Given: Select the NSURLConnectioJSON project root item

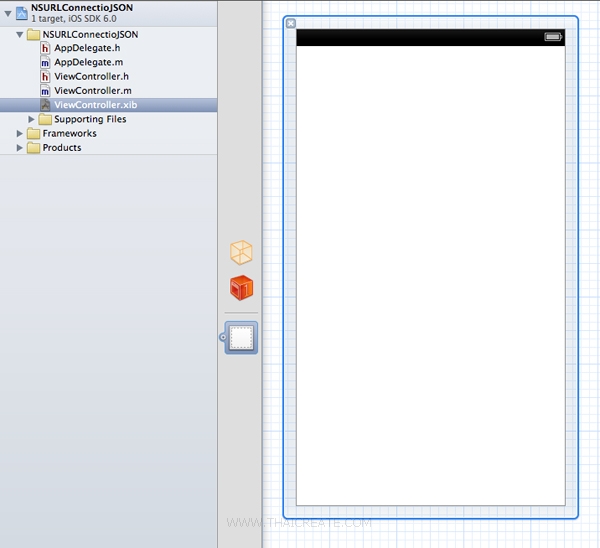Looking at the screenshot, I should click(81, 7).
